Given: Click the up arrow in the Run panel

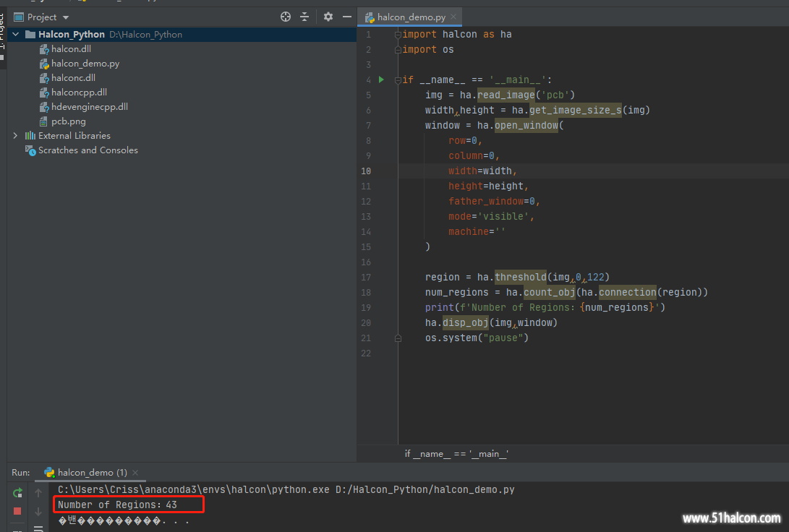Looking at the screenshot, I should tap(38, 493).
